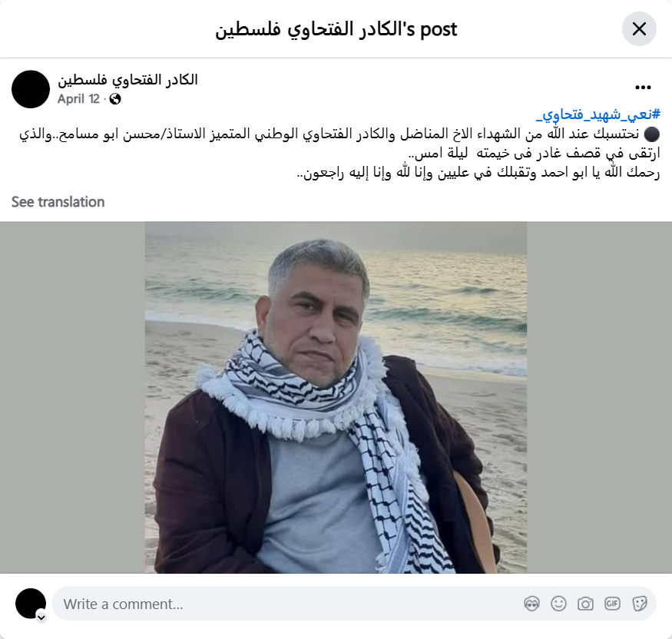Click the dialog title ending in 's post
Screen dimensions: 672x639
336,29
